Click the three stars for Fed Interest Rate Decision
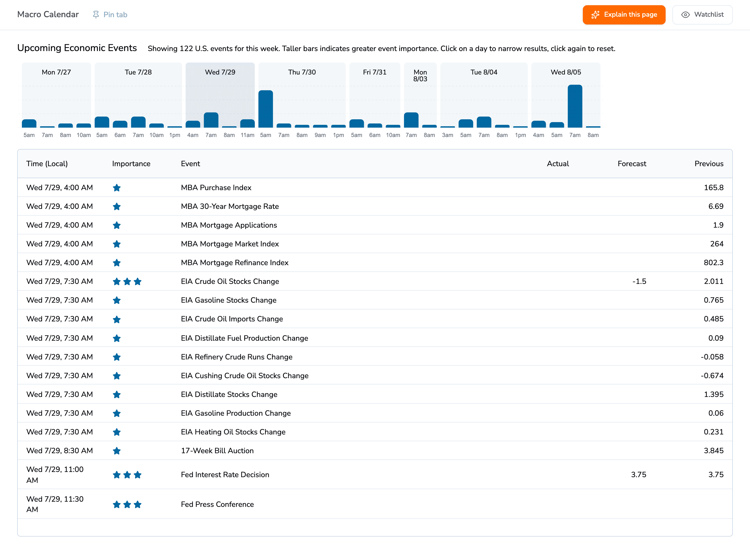Viewport: 750px width, 560px height. point(127,475)
